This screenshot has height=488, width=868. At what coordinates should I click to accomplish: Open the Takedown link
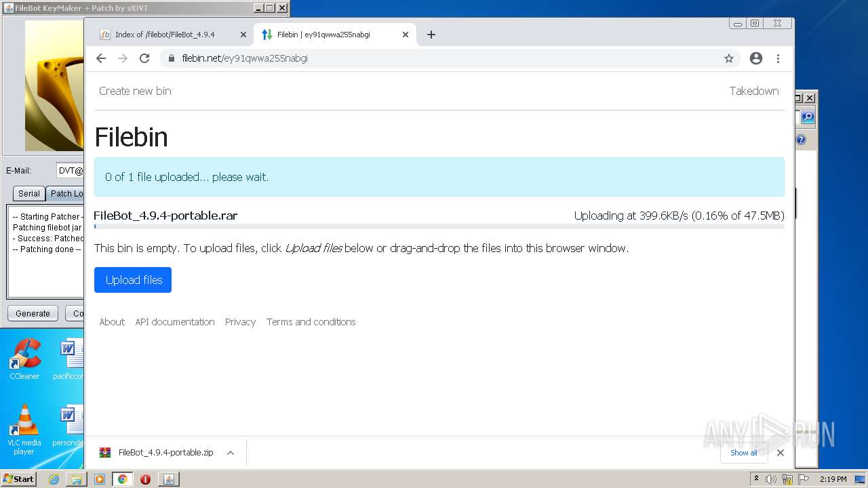tap(754, 91)
